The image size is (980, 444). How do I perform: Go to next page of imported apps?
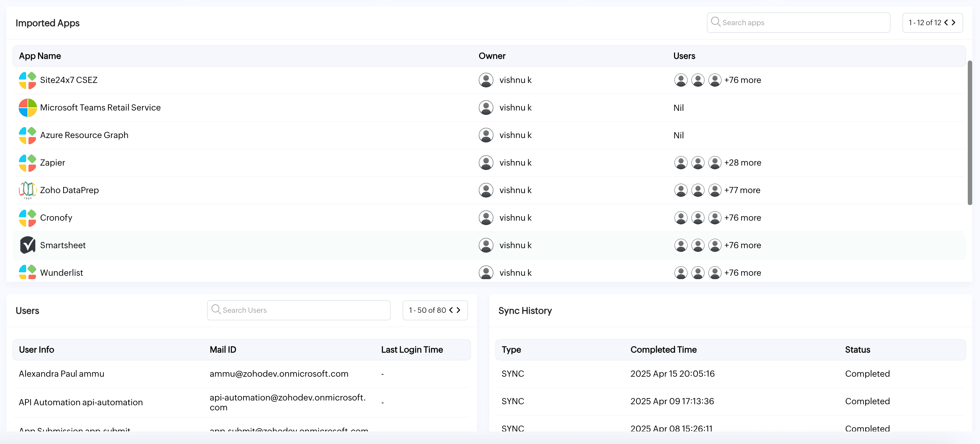[954, 22]
